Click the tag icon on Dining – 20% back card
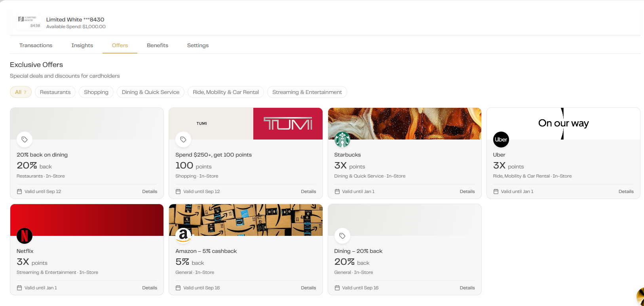The width and height of the screenshot is (644, 306). [342, 236]
